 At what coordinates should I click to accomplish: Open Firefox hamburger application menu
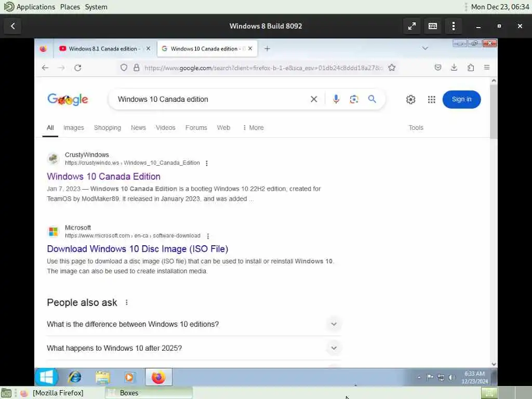click(x=487, y=68)
